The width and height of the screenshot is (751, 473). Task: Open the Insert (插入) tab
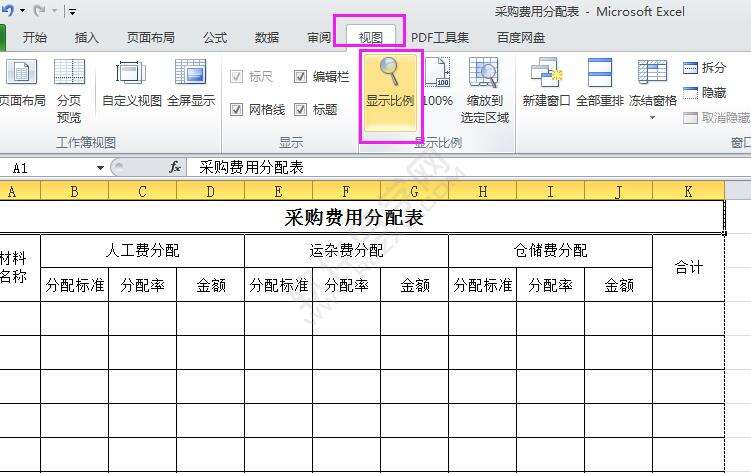coord(87,37)
